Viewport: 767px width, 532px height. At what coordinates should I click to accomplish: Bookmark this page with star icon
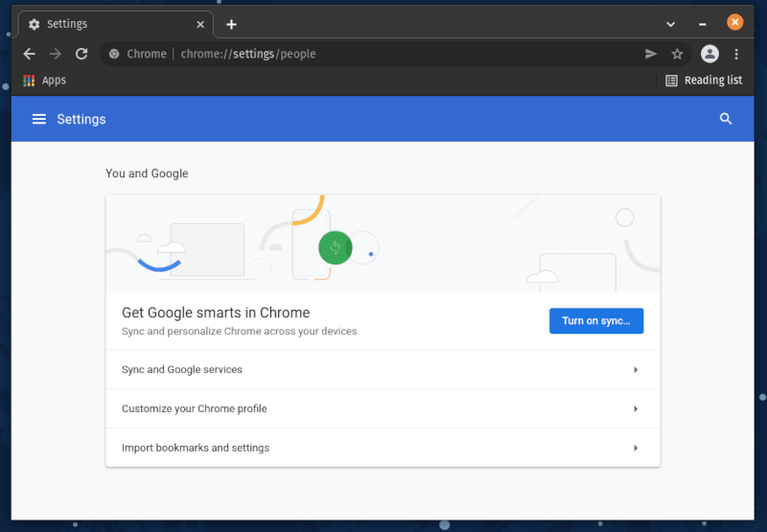(677, 54)
